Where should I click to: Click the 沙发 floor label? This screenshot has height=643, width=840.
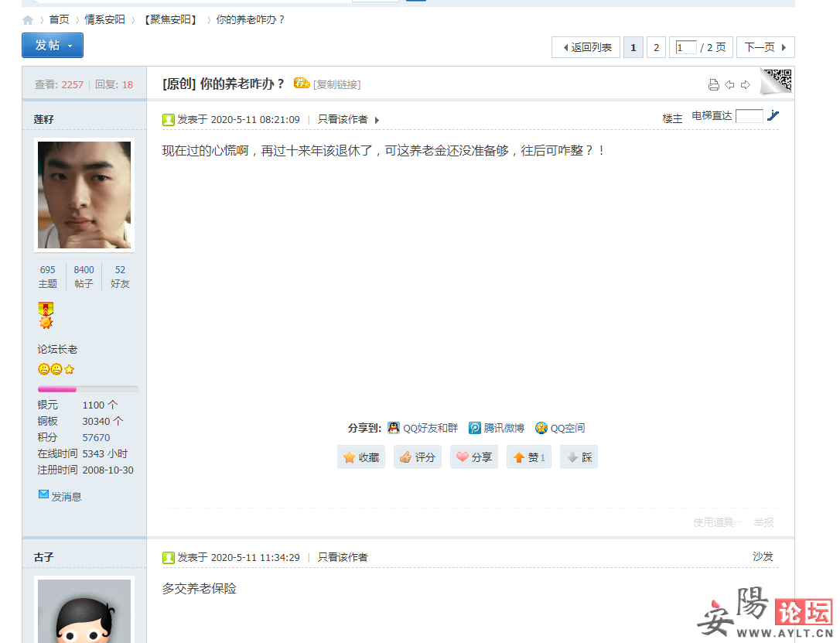pos(763,557)
